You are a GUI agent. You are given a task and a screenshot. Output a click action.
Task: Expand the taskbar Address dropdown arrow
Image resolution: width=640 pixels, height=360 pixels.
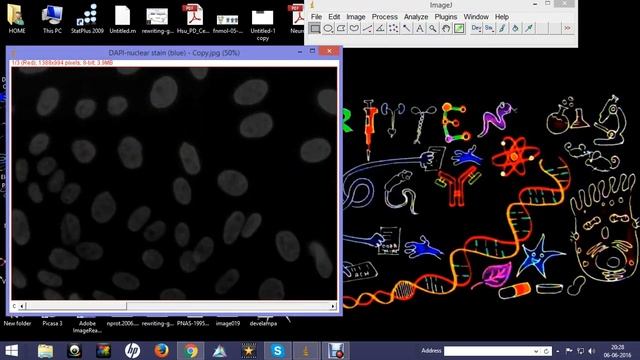(x=536, y=351)
